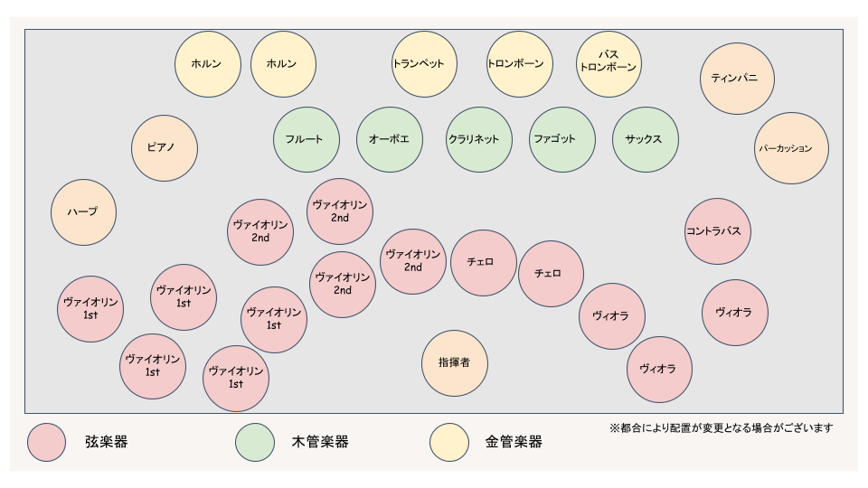Click the 木管楽器 legend label

point(320,442)
